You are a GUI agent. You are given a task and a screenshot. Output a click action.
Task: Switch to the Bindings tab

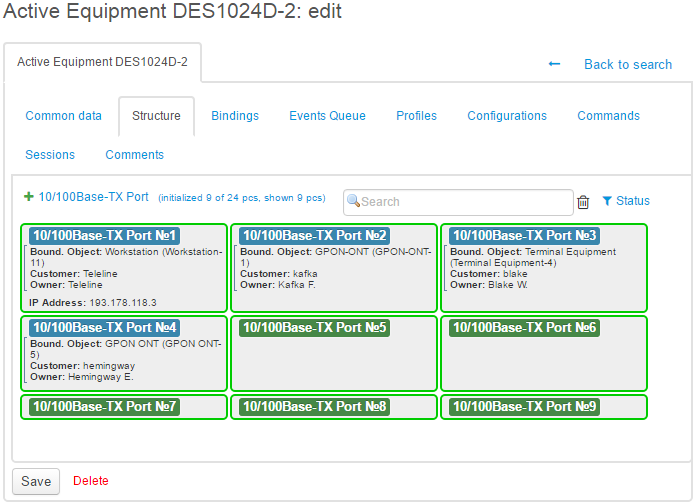pyautogui.click(x=235, y=116)
